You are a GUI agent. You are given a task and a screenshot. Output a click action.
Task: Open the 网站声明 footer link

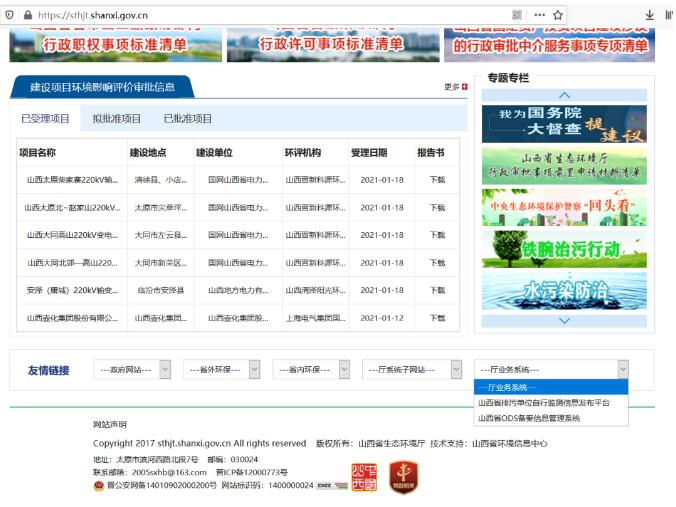click(x=110, y=425)
